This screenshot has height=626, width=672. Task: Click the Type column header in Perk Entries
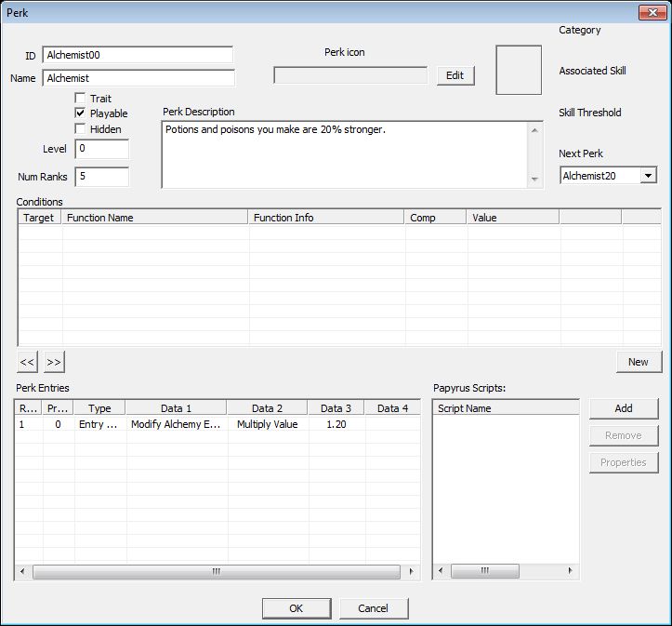pyautogui.click(x=99, y=407)
